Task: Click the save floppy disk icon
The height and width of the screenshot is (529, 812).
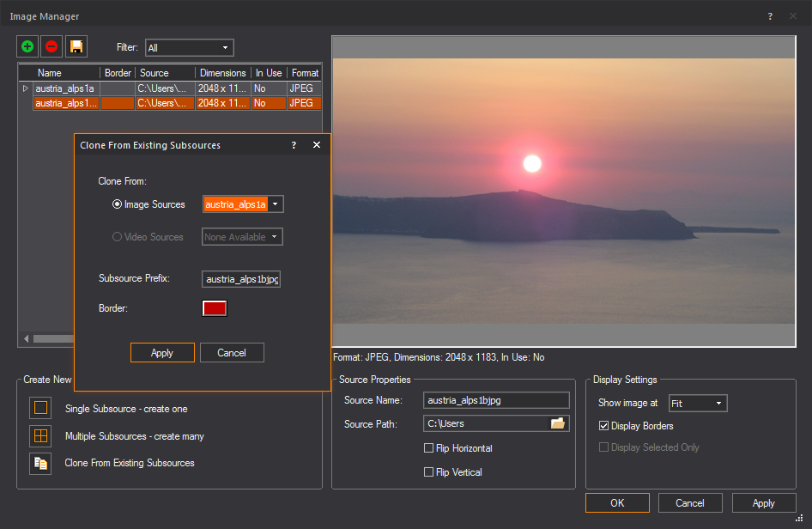Action: click(x=76, y=46)
